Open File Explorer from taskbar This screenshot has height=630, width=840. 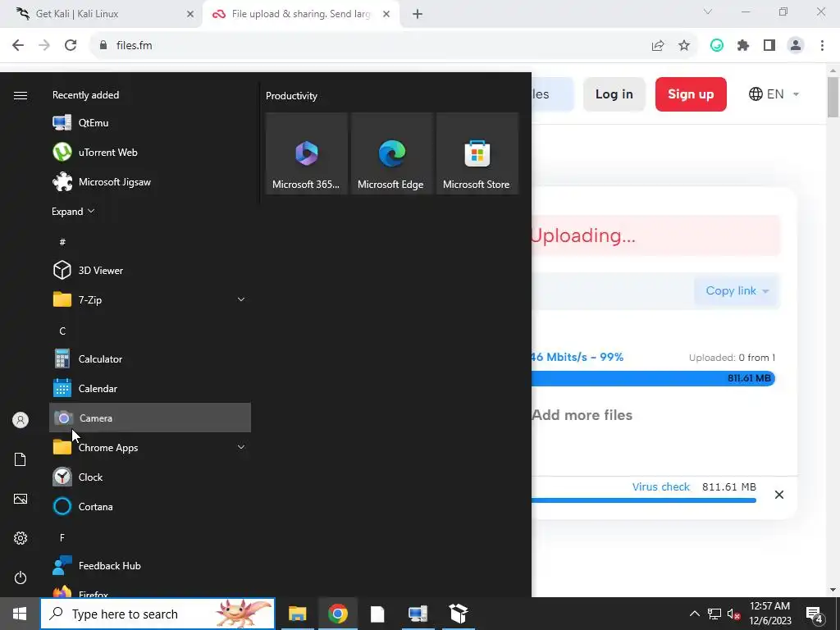297,614
